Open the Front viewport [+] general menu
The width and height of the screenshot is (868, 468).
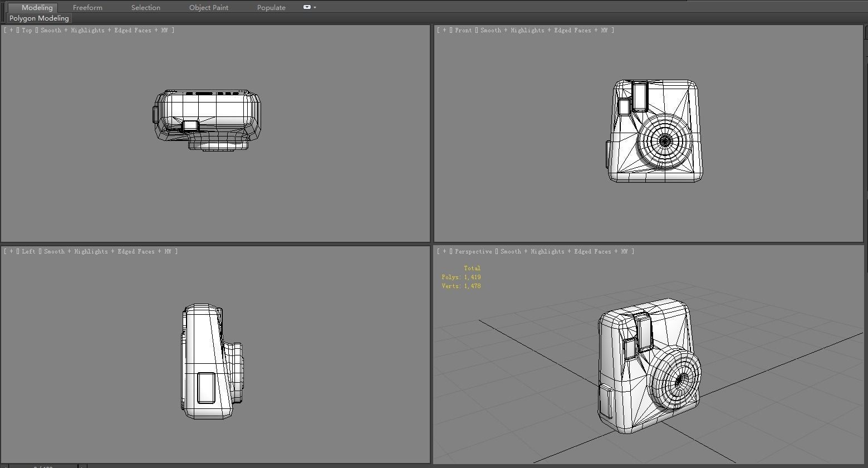tap(444, 30)
